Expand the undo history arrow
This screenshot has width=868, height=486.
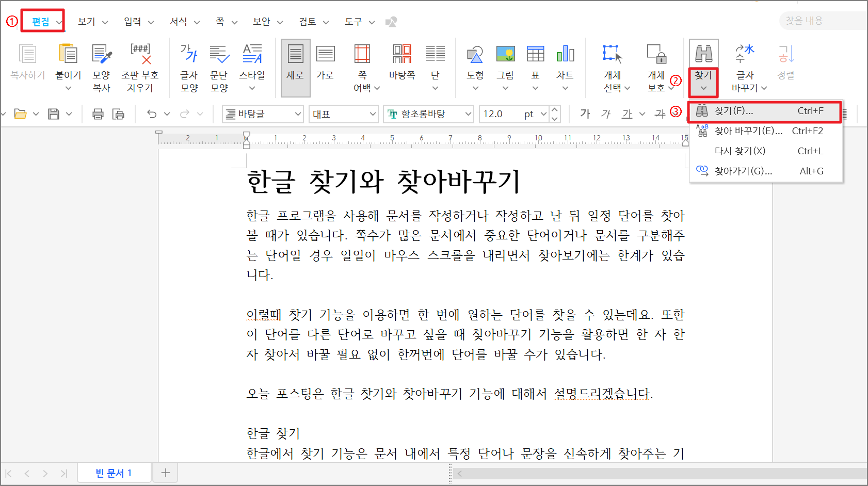pyautogui.click(x=167, y=114)
